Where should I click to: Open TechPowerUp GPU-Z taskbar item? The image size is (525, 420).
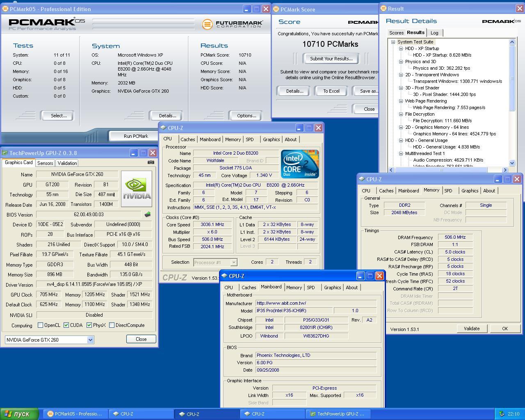(x=338, y=414)
